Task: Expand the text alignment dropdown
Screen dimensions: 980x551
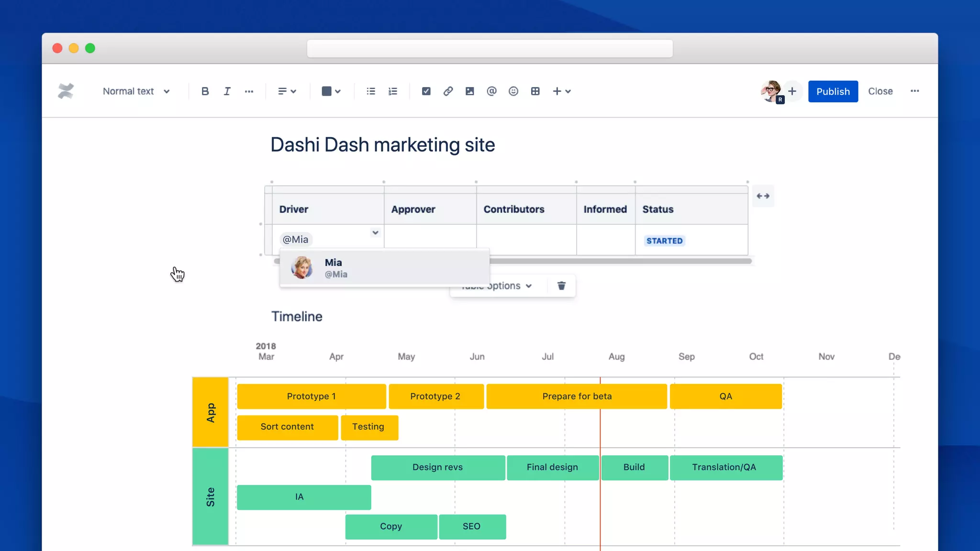Action: pos(287,91)
